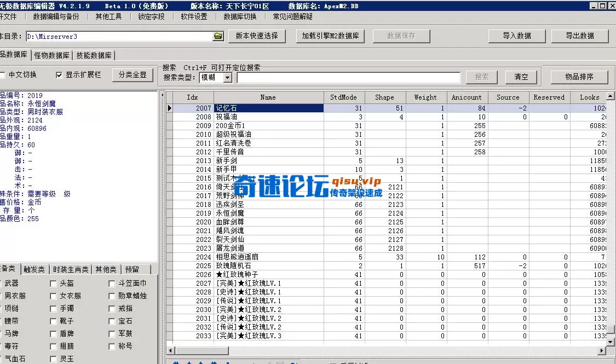616x364 pixels.
Task: Uncheck the 显示扩展栏 checkbox
Action: tap(59, 75)
